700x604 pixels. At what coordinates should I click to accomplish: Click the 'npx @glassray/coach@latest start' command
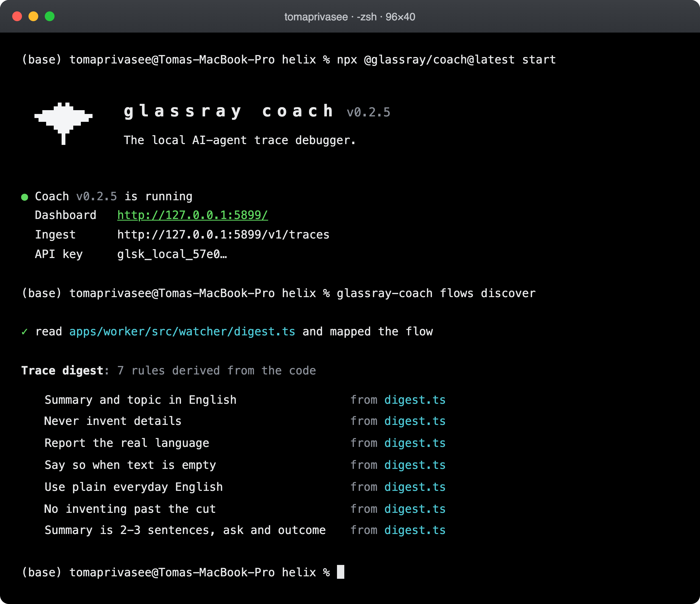[446, 60]
